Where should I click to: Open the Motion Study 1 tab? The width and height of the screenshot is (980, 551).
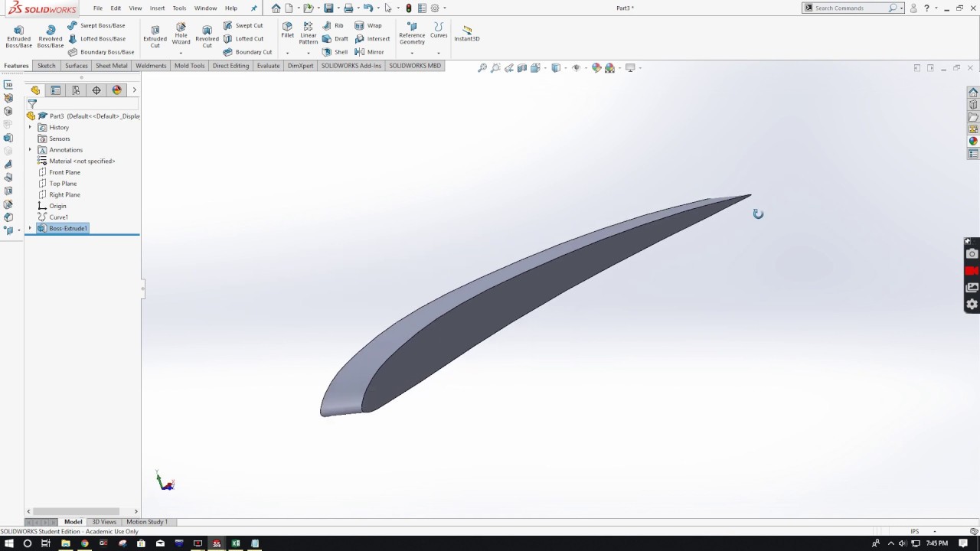(x=147, y=522)
